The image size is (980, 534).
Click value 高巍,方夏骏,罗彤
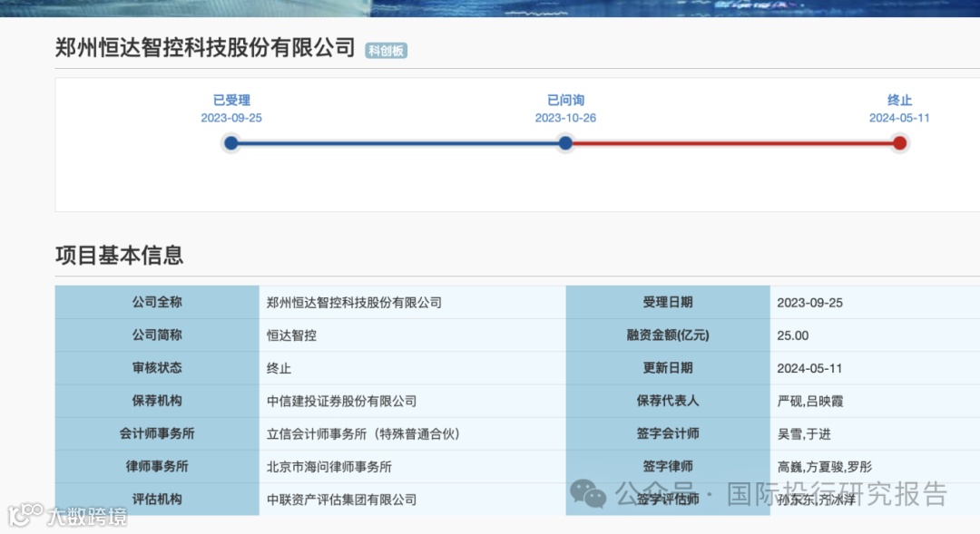(824, 467)
